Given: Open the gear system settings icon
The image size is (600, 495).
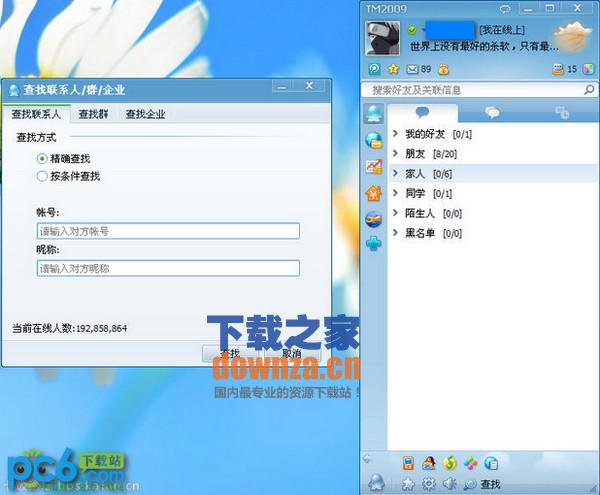Looking at the screenshot, I should pos(429,484).
